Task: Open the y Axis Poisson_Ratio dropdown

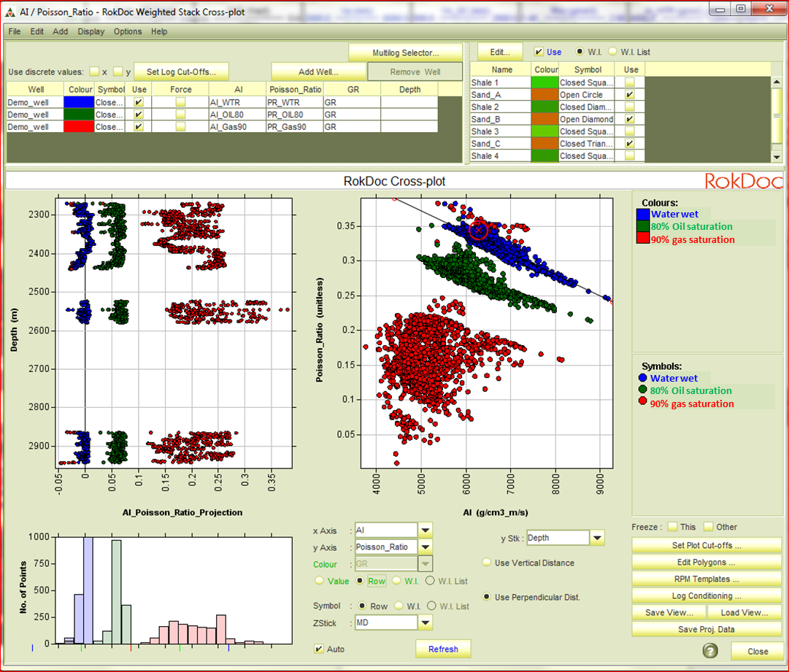Action: click(426, 547)
